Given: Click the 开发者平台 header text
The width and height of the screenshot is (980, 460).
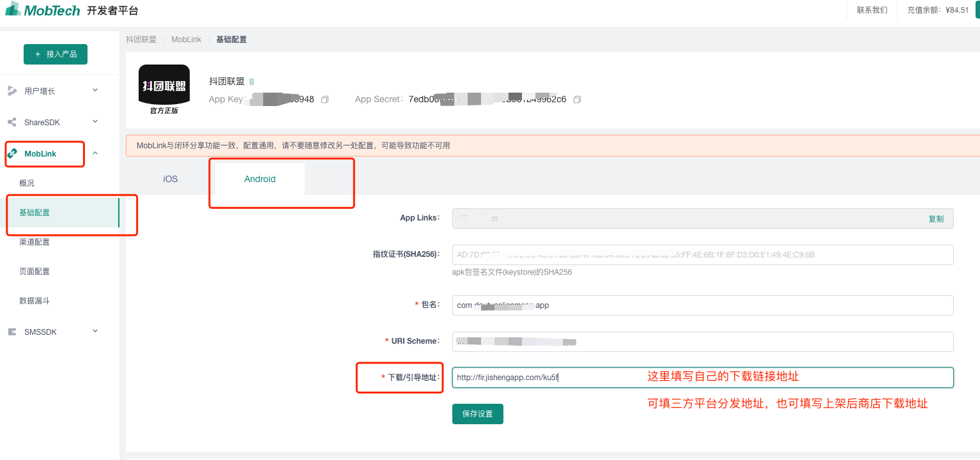Looking at the screenshot, I should (x=112, y=10).
